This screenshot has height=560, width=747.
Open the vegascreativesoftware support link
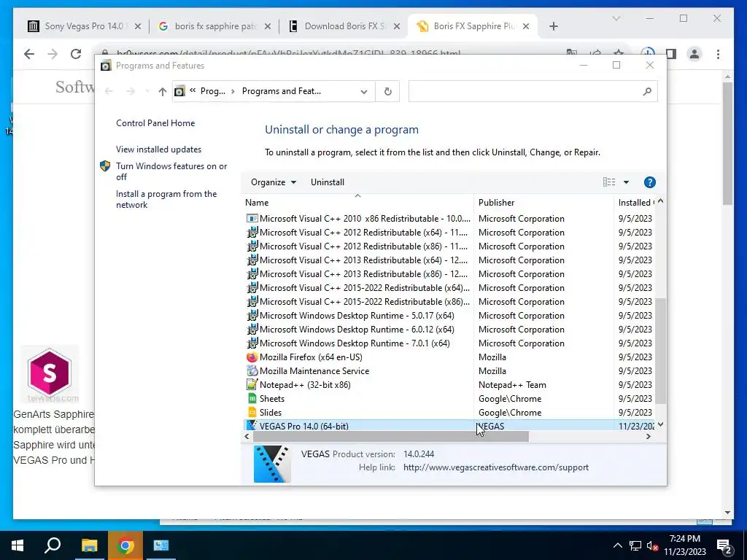point(496,467)
